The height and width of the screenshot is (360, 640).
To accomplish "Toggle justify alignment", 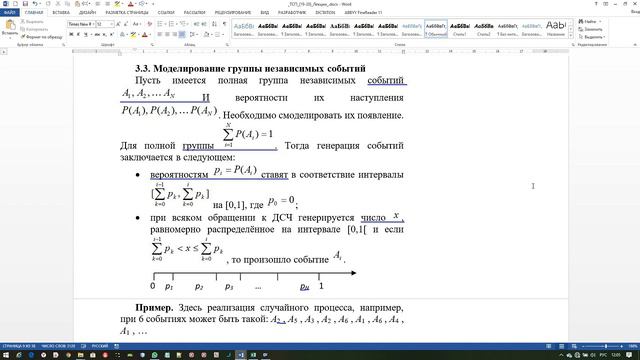I will point(182,35).
